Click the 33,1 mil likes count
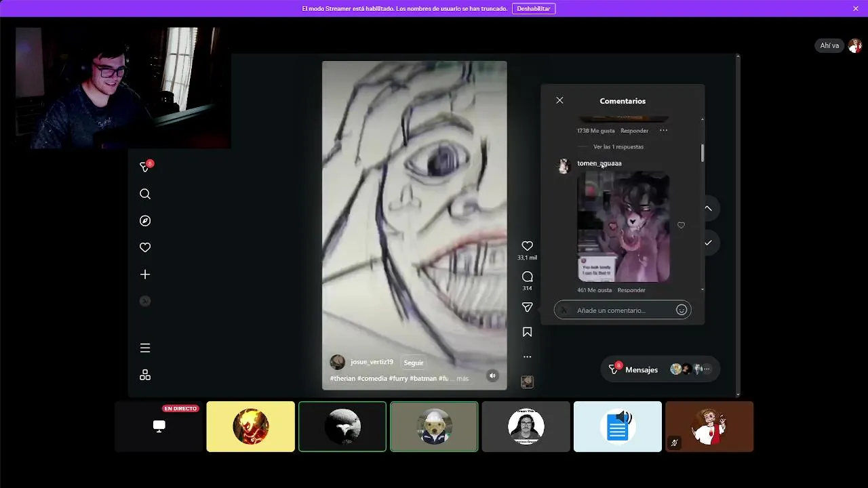Screen dimensions: 868x488 pyautogui.click(x=527, y=258)
